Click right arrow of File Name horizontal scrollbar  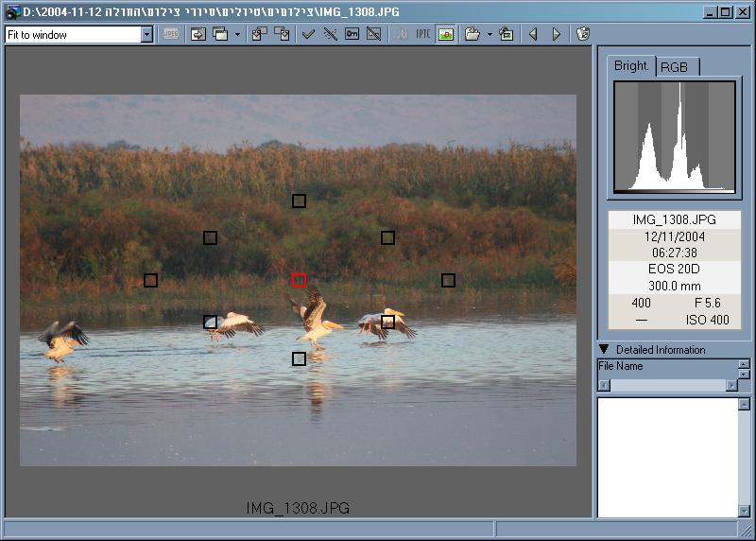pos(731,385)
